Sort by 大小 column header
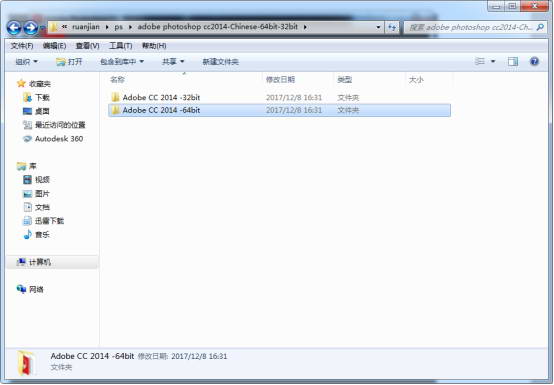The height and width of the screenshot is (385, 554). [416, 80]
